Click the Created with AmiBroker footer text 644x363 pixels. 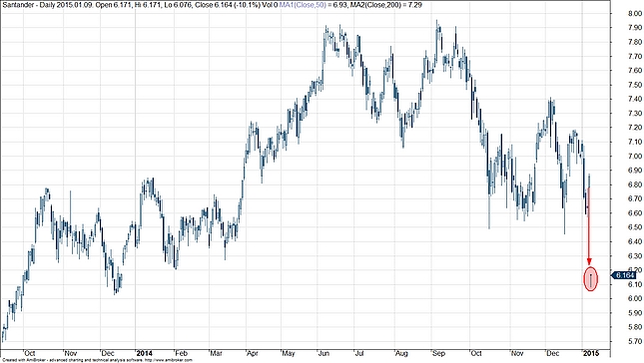coord(97,360)
